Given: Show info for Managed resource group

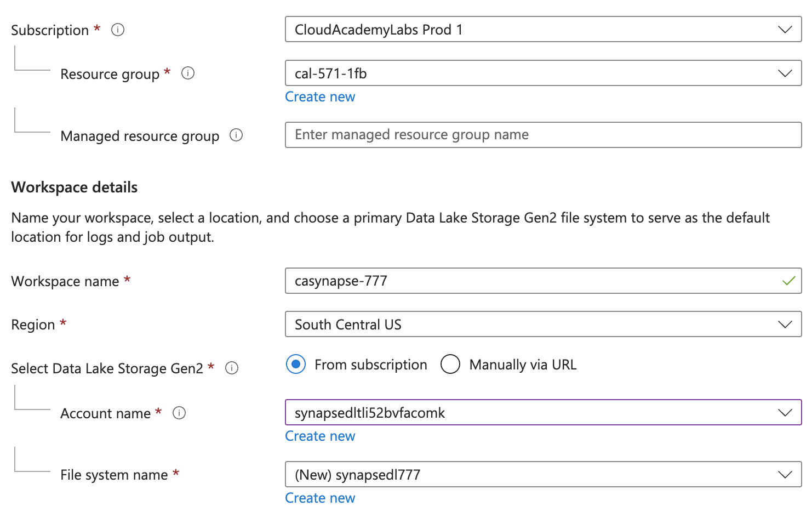Looking at the screenshot, I should coord(236,135).
